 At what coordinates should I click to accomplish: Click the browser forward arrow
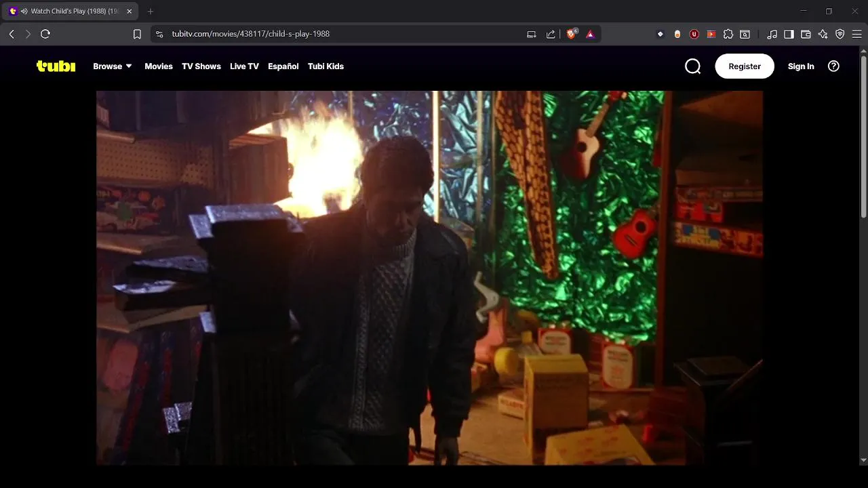[x=28, y=34]
